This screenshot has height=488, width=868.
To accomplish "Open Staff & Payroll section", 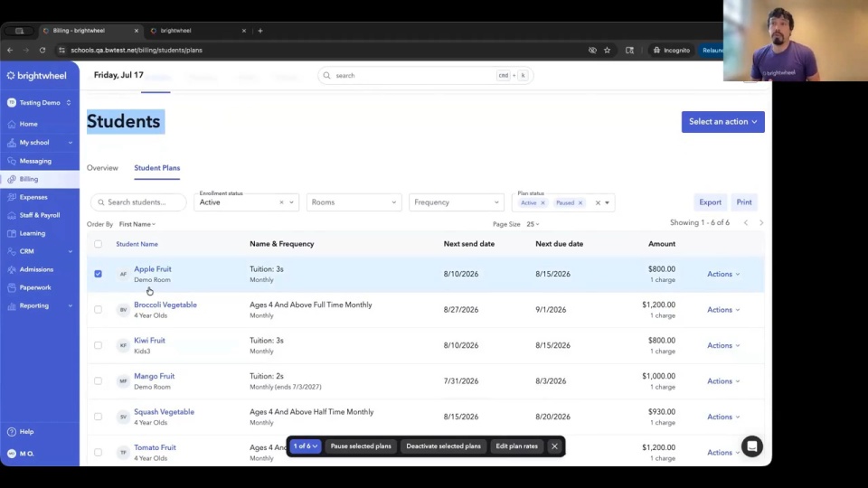I will pyautogui.click(x=39, y=215).
